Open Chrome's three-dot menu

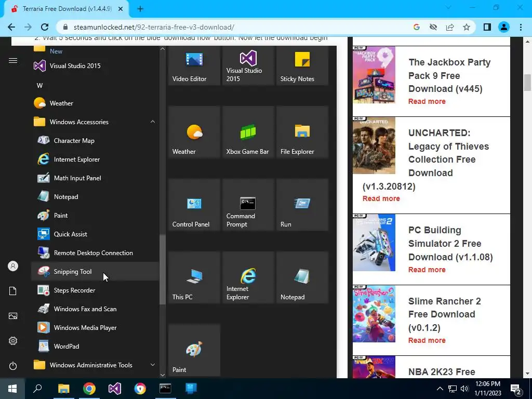[x=521, y=27]
